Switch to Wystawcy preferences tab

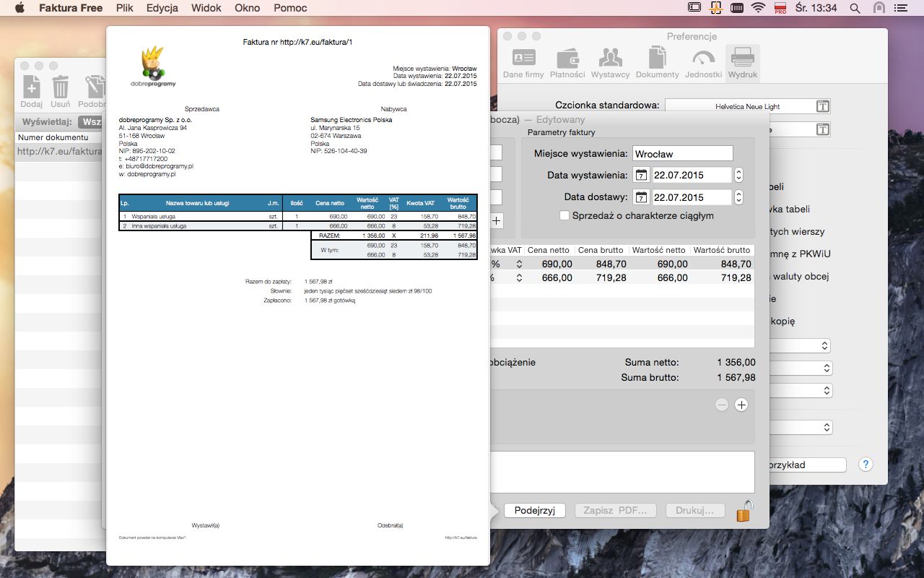610,64
